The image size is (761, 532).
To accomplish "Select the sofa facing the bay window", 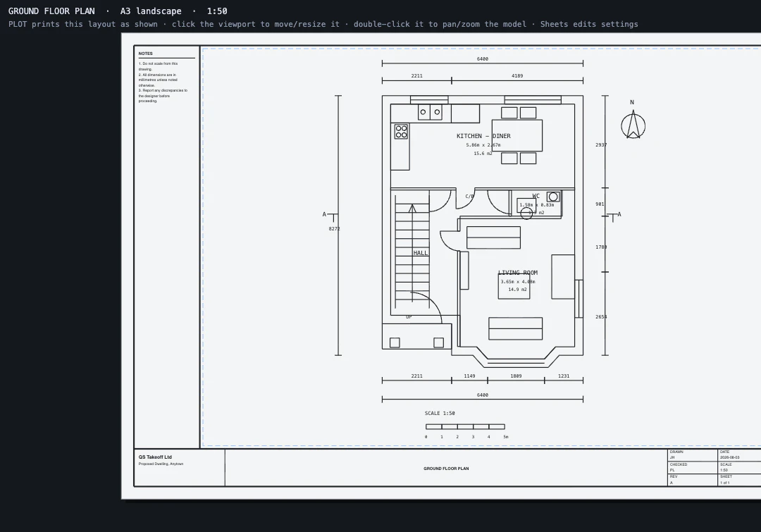I will (515, 328).
